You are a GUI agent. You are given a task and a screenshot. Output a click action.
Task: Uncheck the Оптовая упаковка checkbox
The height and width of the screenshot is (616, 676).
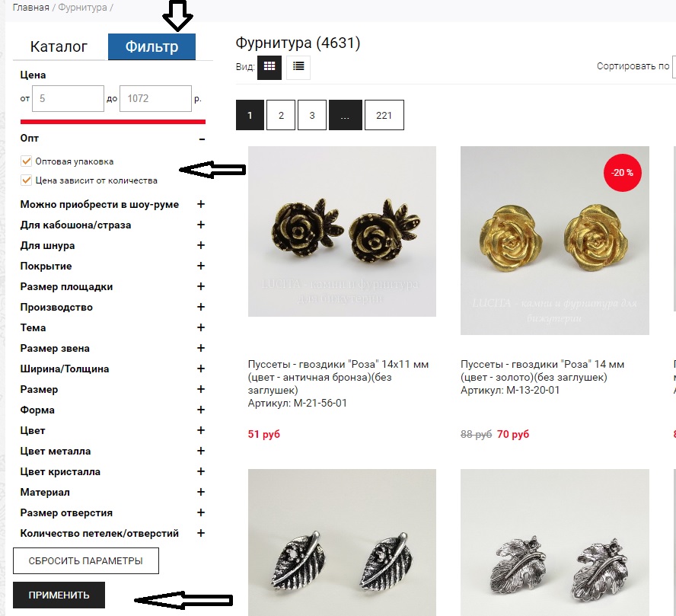coord(27,161)
